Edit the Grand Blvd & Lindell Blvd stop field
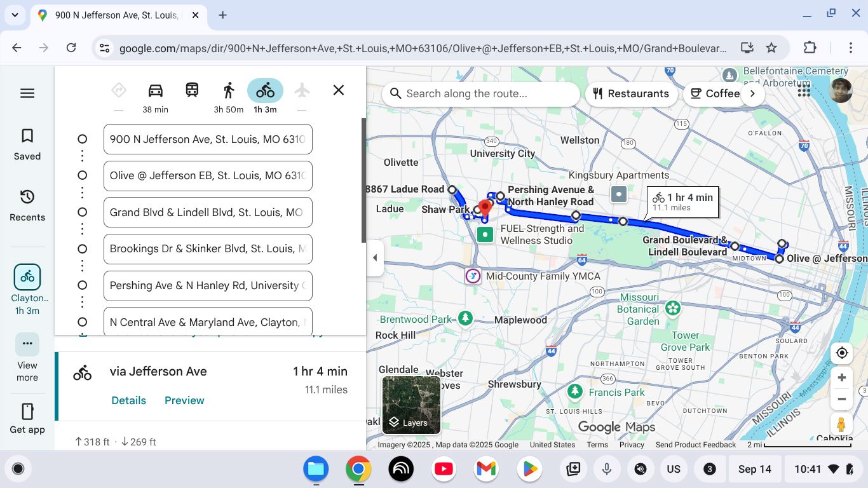The width and height of the screenshot is (868, 488). coord(207,212)
